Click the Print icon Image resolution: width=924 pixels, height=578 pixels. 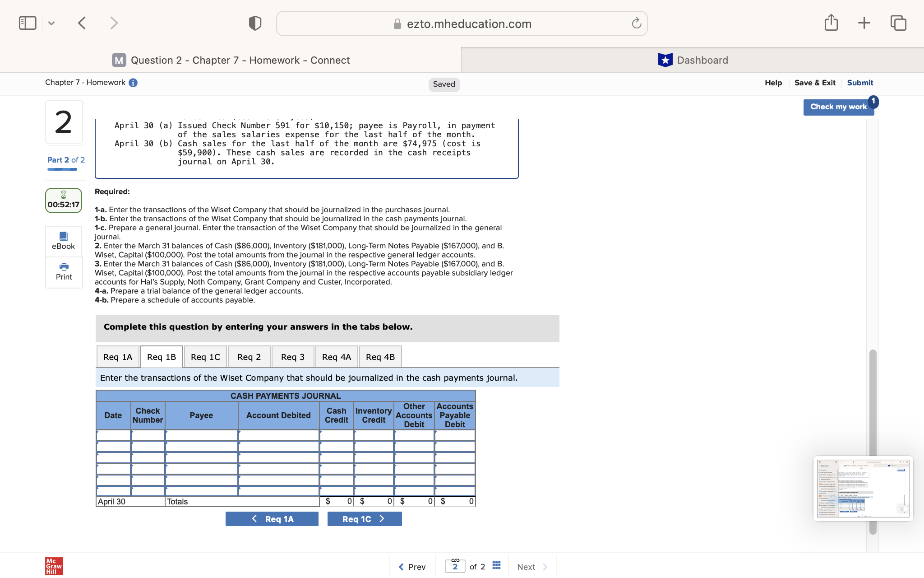click(63, 272)
